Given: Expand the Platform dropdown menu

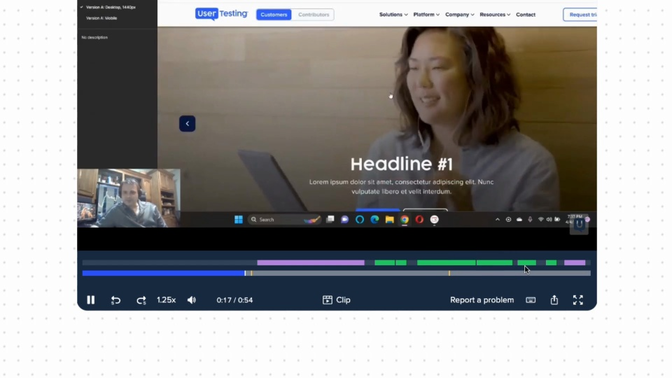Looking at the screenshot, I should tap(426, 15).
